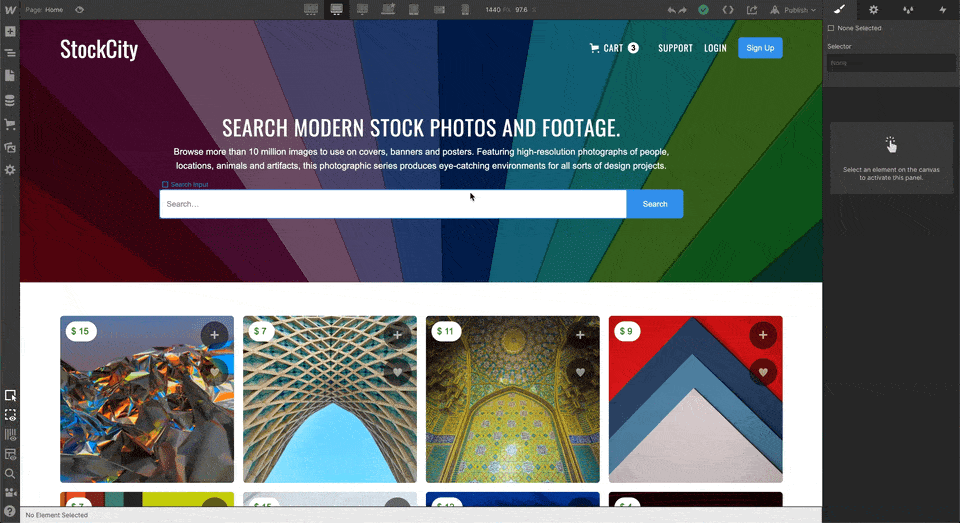Select the Search Input element label
Screen dimensions: 960x523
pyautogui.click(x=185, y=184)
